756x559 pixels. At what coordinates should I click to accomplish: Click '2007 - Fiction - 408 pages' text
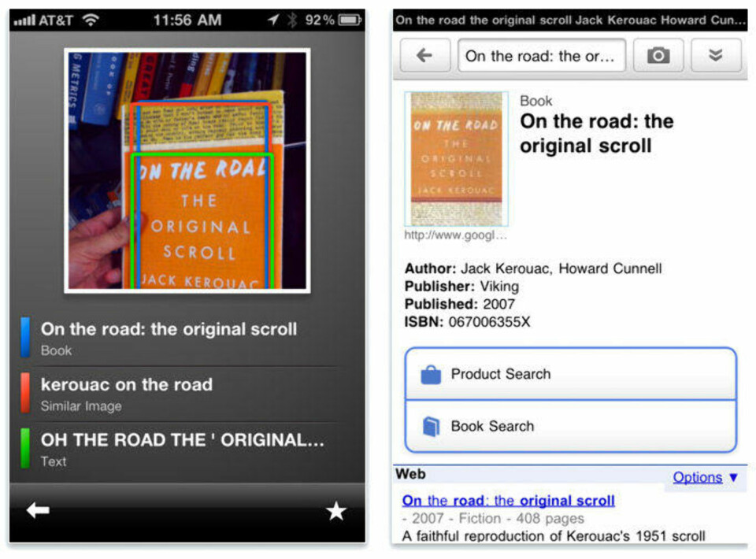click(498, 519)
